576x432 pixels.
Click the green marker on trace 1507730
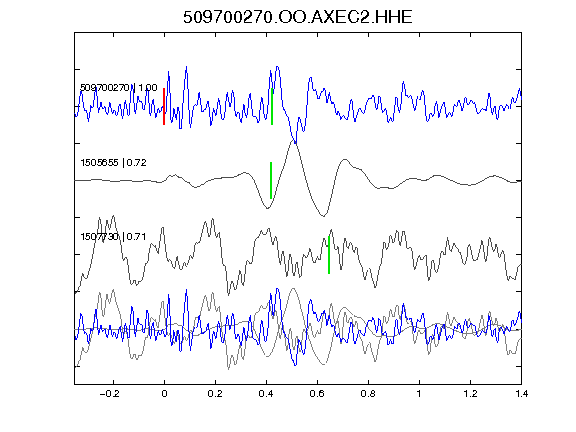pyautogui.click(x=329, y=255)
